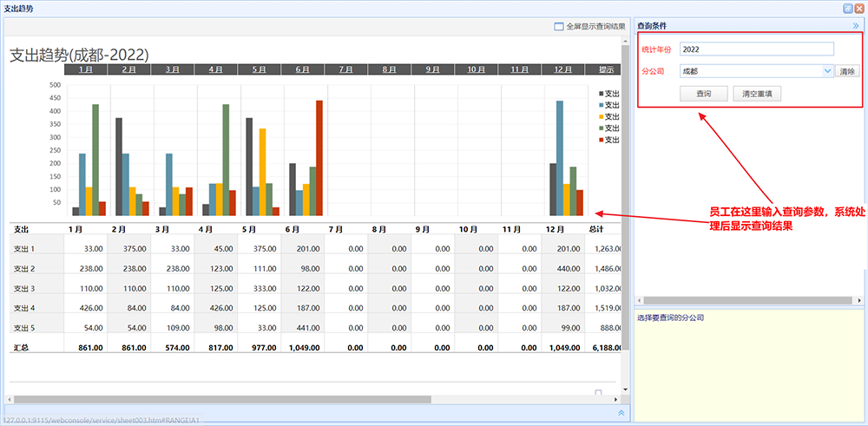
Task: Click the green legend swatch
Action: 601,128
